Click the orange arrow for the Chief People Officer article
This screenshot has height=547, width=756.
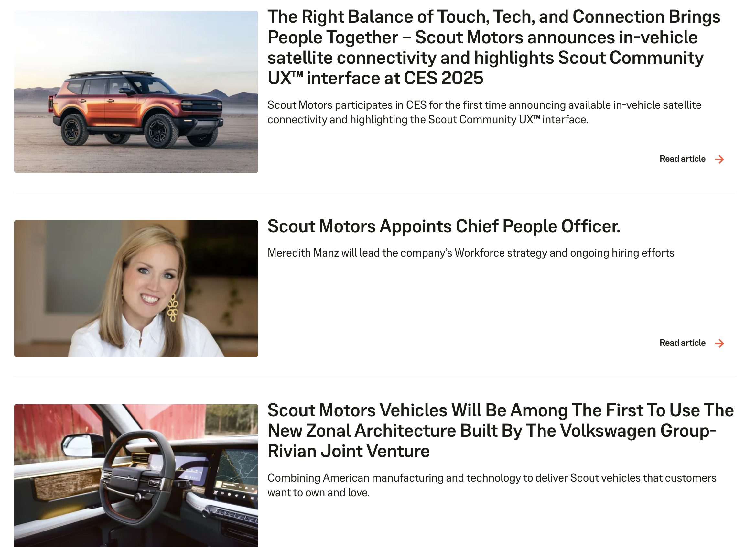tap(719, 343)
